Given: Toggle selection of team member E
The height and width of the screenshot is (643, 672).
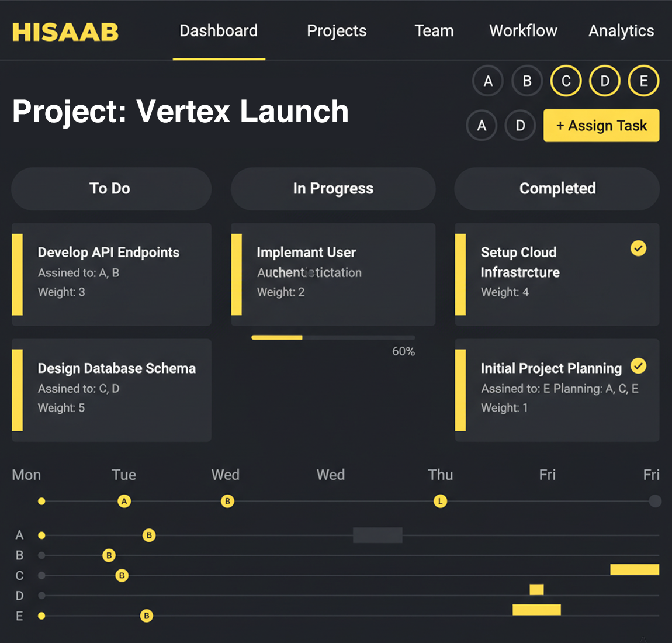Looking at the screenshot, I should tap(643, 81).
